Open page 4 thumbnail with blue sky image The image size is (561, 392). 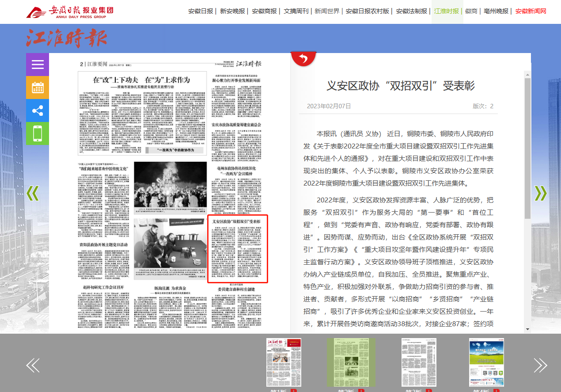click(486, 362)
